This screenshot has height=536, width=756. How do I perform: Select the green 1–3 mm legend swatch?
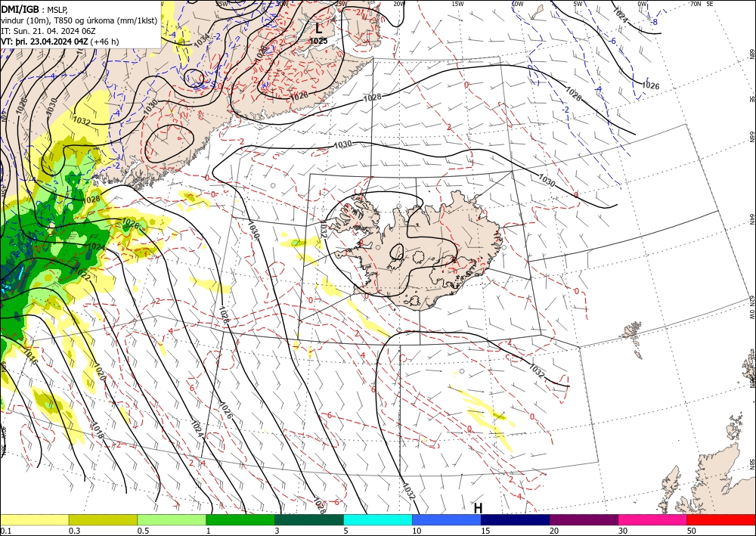click(240, 519)
